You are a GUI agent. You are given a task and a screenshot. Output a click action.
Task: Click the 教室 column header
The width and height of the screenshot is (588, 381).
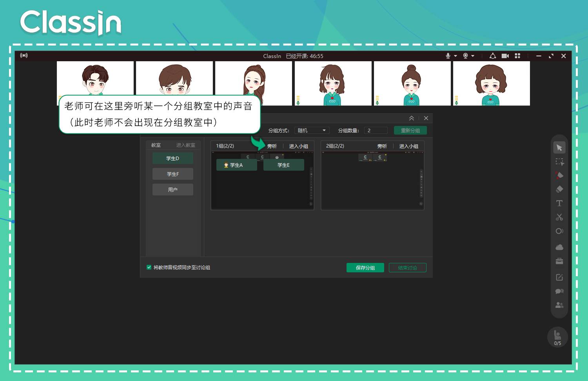click(156, 145)
